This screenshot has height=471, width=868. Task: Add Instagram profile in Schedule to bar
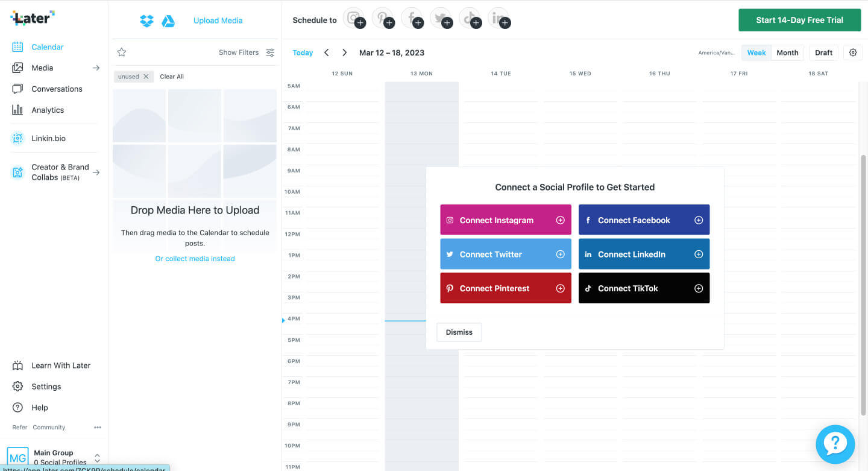354,19
